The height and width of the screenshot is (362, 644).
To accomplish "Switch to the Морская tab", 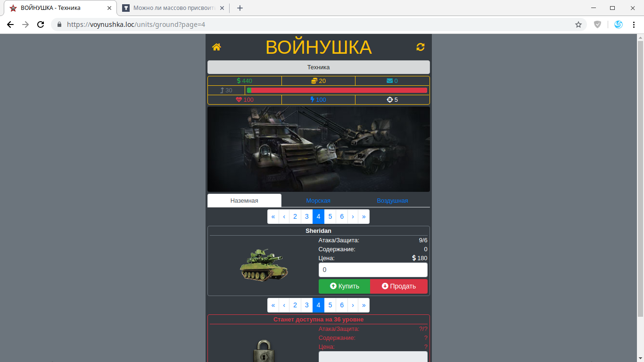I will (318, 201).
